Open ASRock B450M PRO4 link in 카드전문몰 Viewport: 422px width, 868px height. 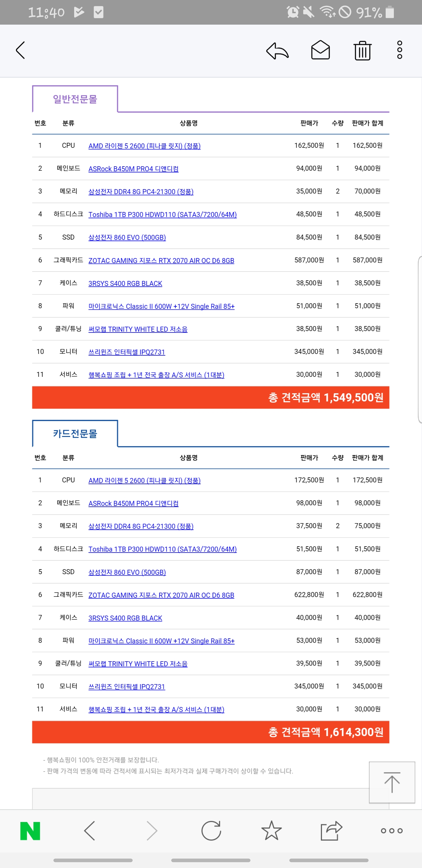click(133, 503)
